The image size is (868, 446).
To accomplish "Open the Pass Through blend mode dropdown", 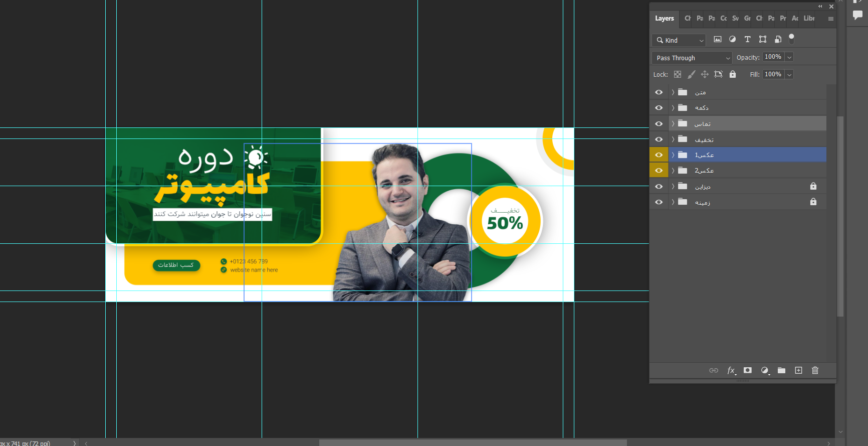I will 692,58.
